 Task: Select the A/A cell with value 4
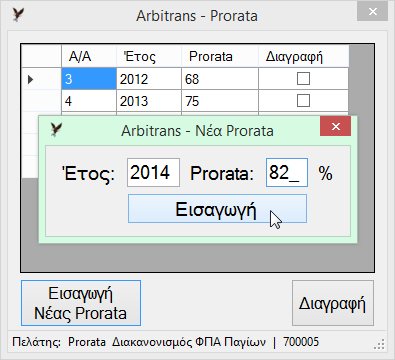[x=89, y=101]
